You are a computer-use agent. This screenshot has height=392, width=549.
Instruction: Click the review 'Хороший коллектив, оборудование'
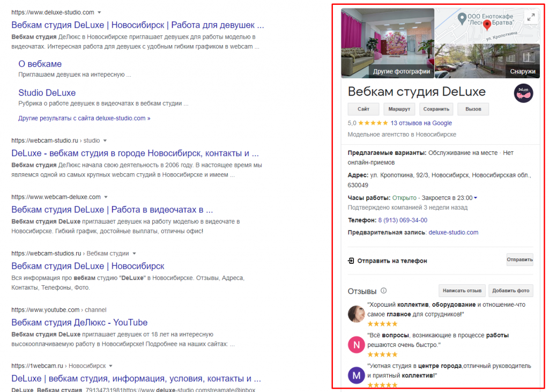point(446,309)
